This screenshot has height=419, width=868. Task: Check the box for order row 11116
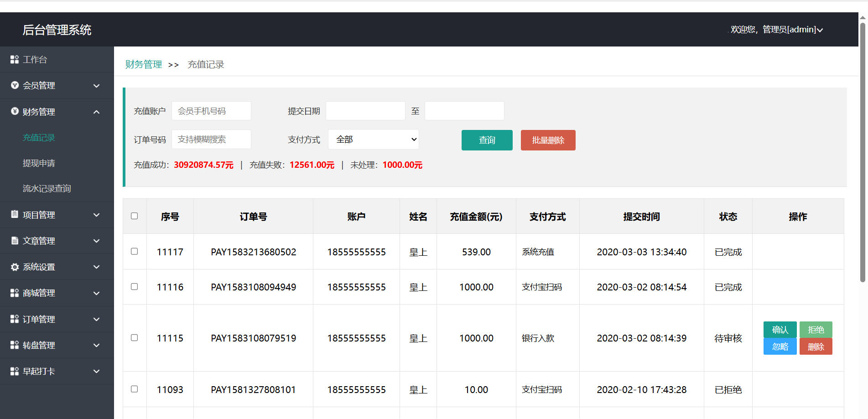134,287
